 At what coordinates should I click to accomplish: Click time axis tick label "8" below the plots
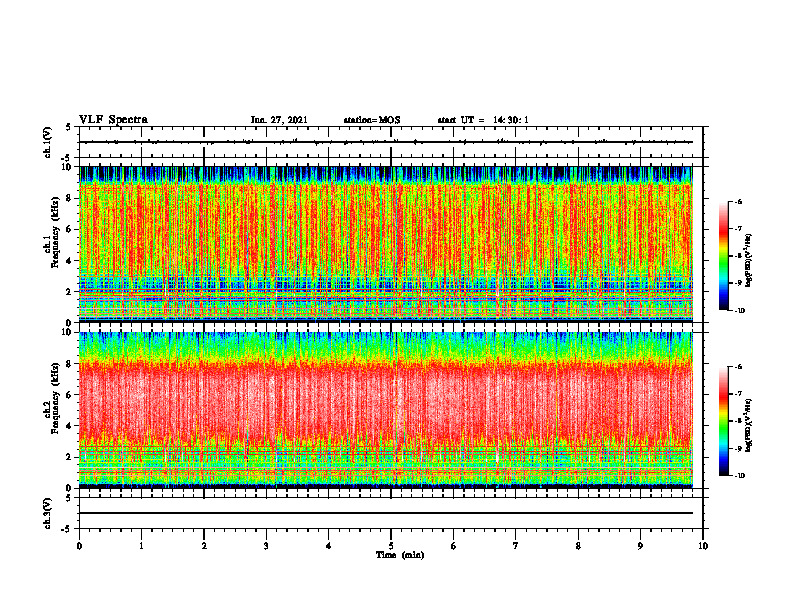578,546
